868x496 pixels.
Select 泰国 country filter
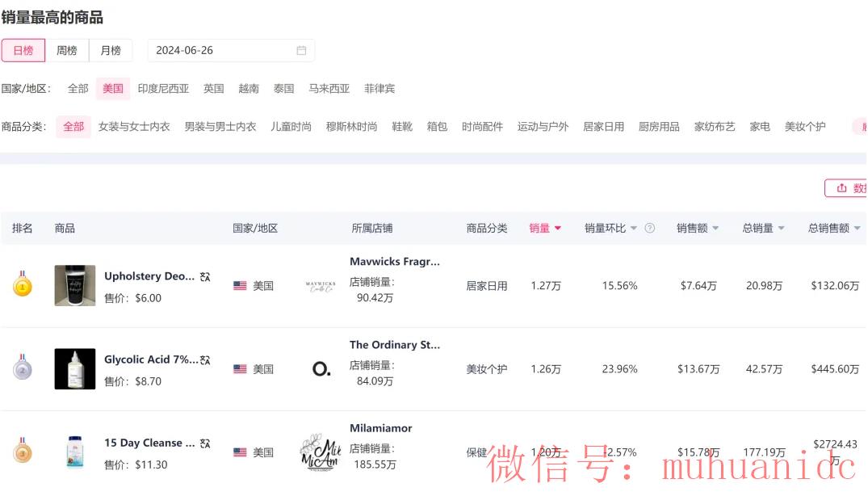pyautogui.click(x=284, y=89)
